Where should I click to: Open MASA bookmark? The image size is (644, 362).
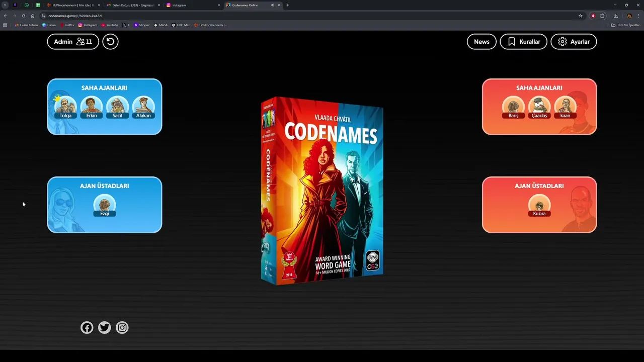pyautogui.click(x=160, y=25)
